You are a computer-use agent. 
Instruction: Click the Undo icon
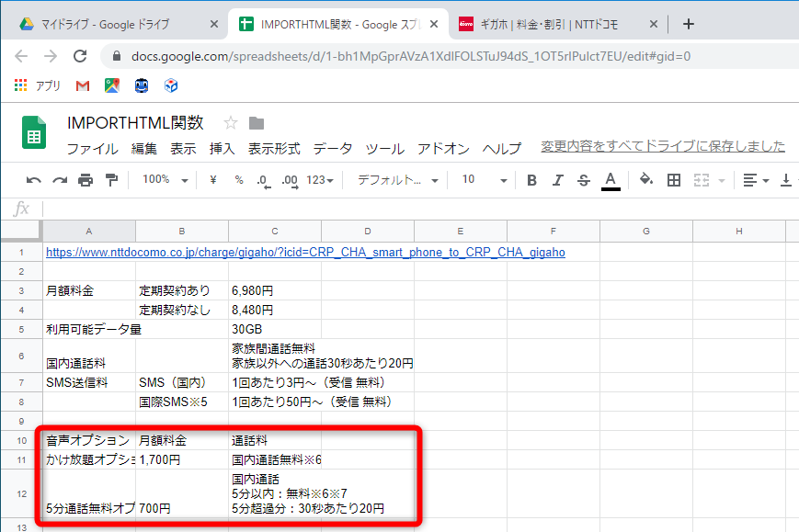35,180
